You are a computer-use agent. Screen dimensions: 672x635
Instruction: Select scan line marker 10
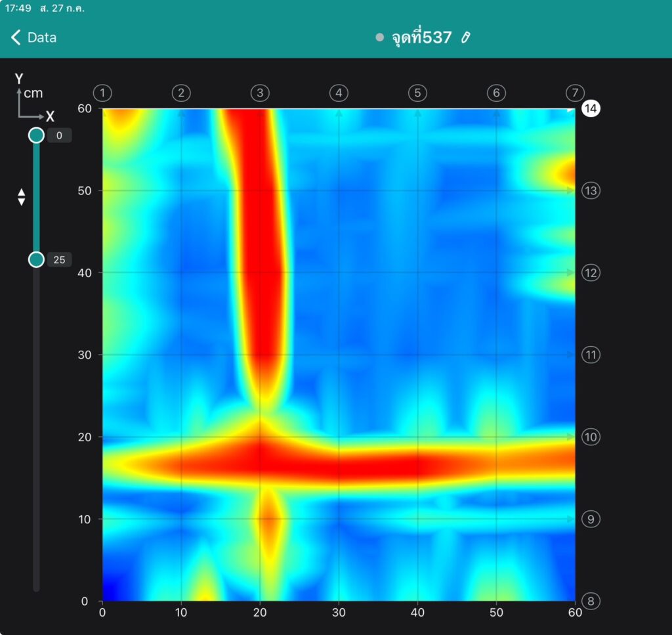tap(591, 437)
